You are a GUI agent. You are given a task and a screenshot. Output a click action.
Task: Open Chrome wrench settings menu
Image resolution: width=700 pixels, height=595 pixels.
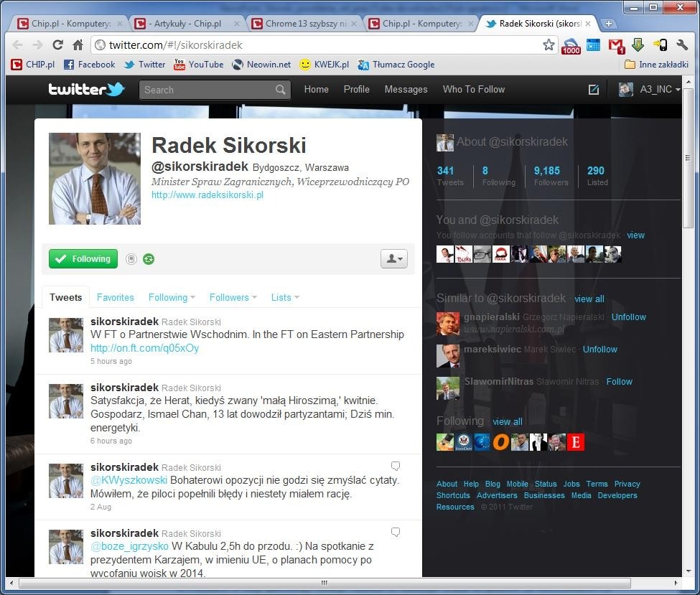(682, 44)
